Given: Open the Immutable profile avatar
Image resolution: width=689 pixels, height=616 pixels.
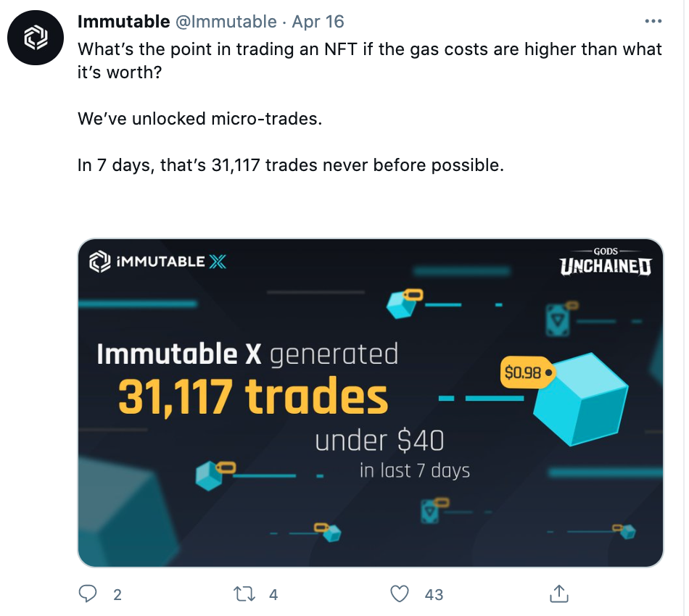Looking at the screenshot, I should point(36,38).
